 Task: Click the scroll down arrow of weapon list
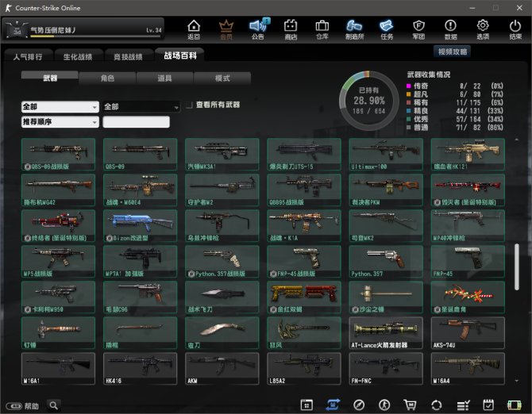(x=517, y=381)
